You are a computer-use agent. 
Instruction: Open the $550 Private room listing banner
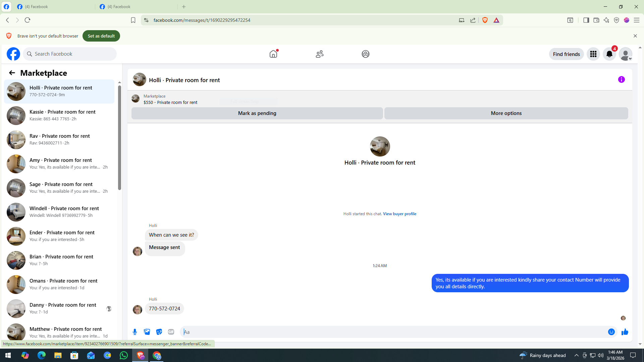click(170, 99)
